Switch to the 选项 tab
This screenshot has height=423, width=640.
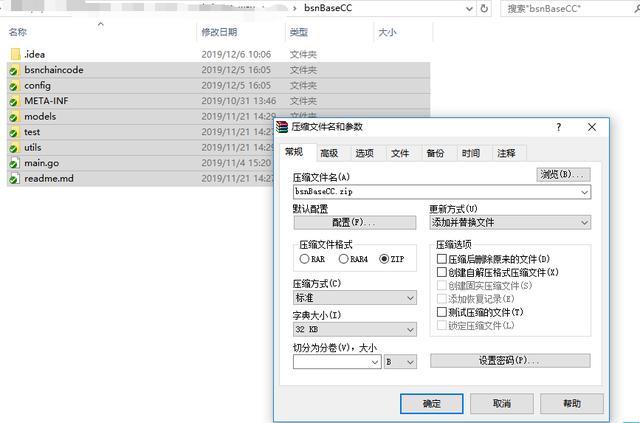tap(364, 153)
